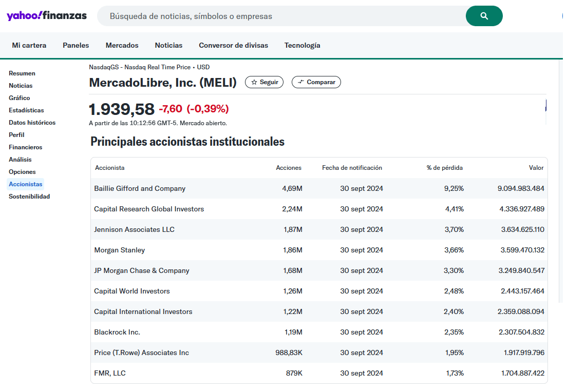Screen dimensions: 567x392
Task: Open the Mercados menu
Action: [122, 45]
